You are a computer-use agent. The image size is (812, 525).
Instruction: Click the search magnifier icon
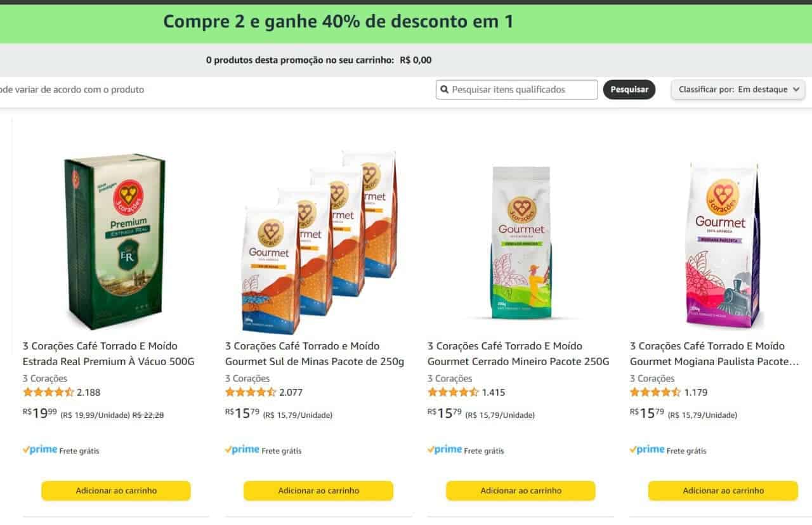[x=444, y=90]
